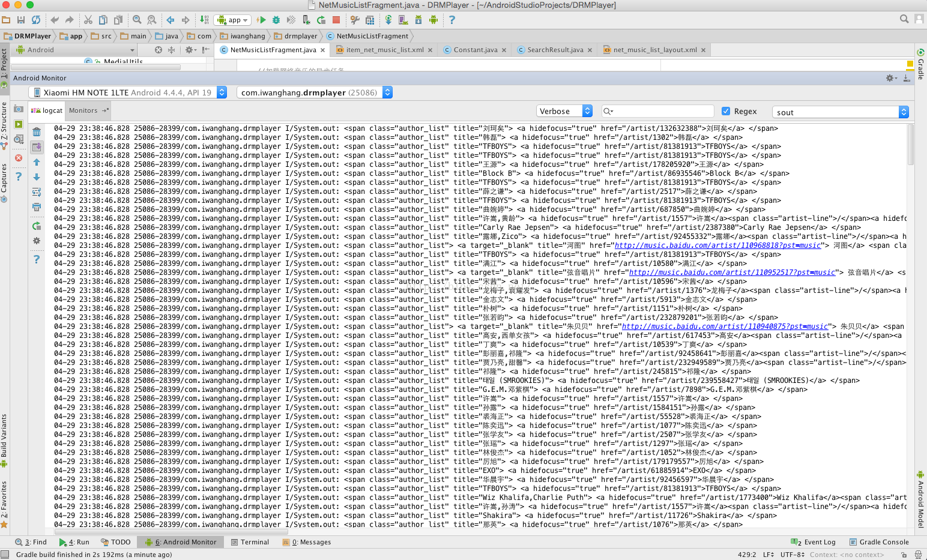Take a device screenshot with the camera icon
This screenshot has width=927, height=560.
click(19, 109)
